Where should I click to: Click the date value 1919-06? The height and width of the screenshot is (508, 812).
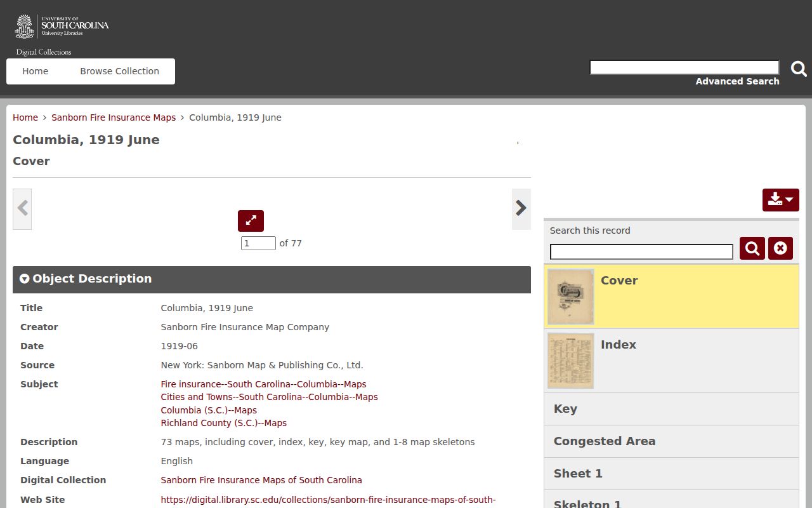[x=179, y=346]
